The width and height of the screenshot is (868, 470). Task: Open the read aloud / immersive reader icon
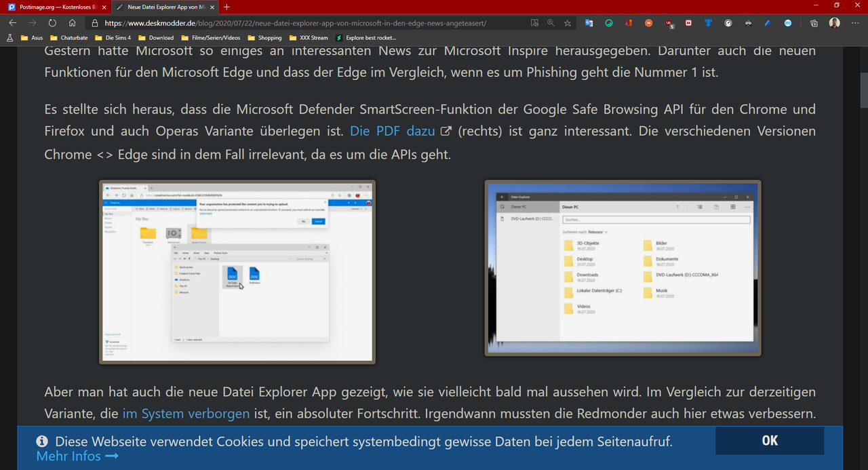(534, 22)
